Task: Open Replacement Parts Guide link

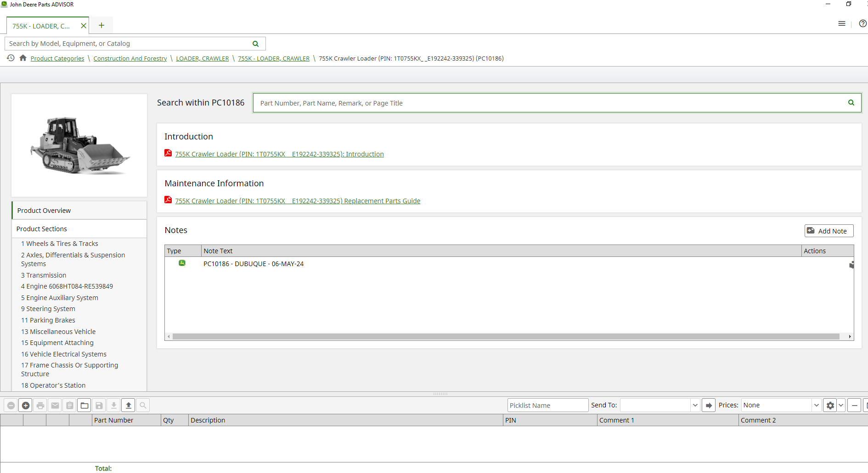Action: [x=298, y=201]
